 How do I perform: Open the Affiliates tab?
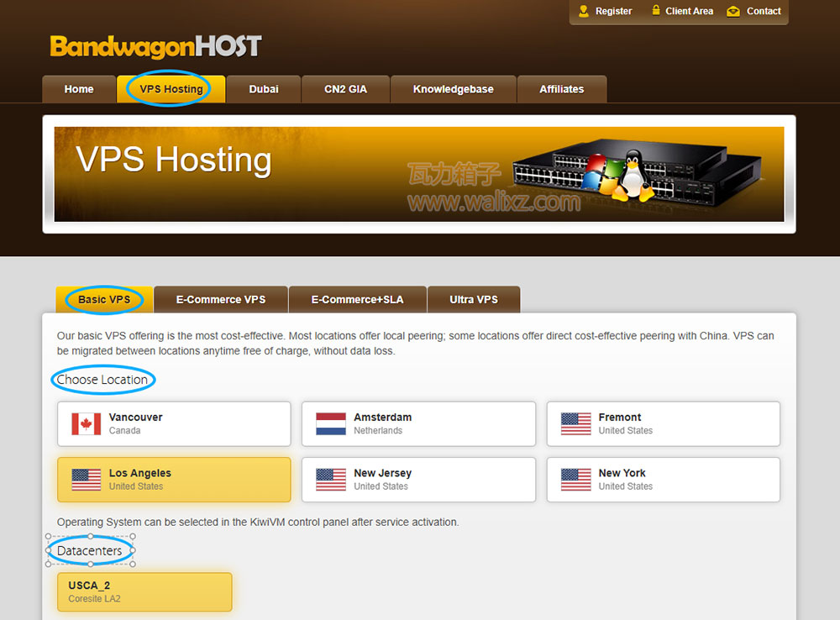561,89
